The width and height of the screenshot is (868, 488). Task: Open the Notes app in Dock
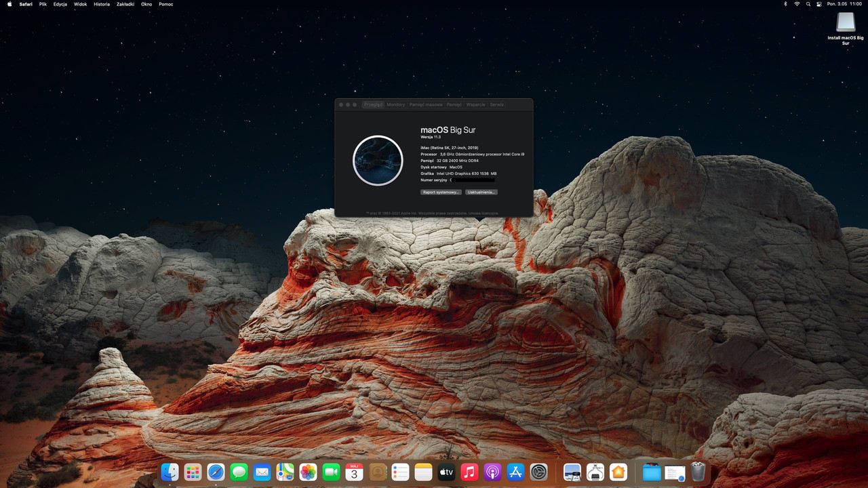423,472
